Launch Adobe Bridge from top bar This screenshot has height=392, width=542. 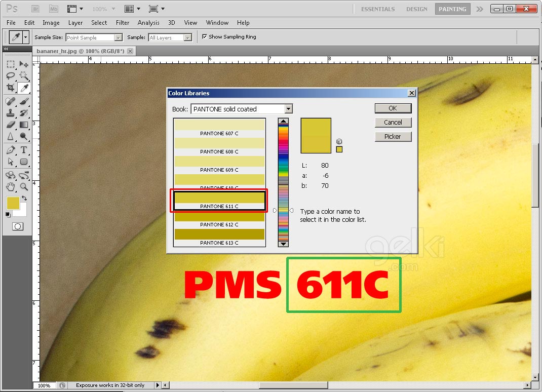(35, 9)
